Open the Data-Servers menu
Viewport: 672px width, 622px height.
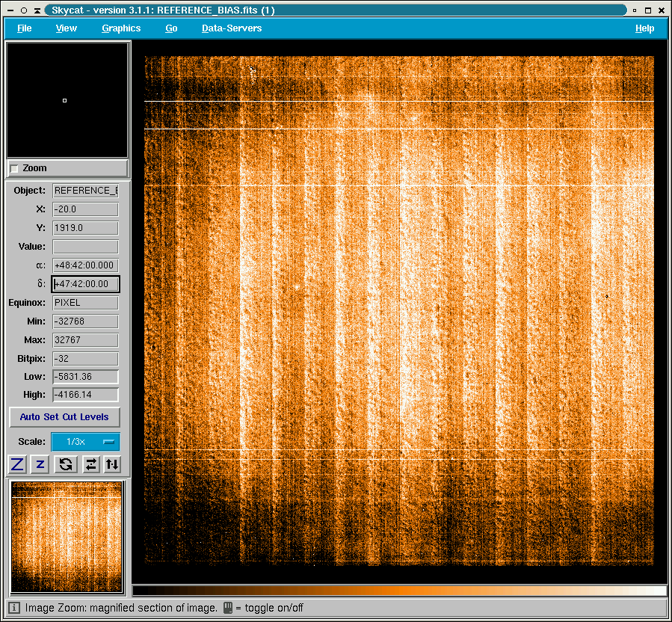pyautogui.click(x=232, y=28)
